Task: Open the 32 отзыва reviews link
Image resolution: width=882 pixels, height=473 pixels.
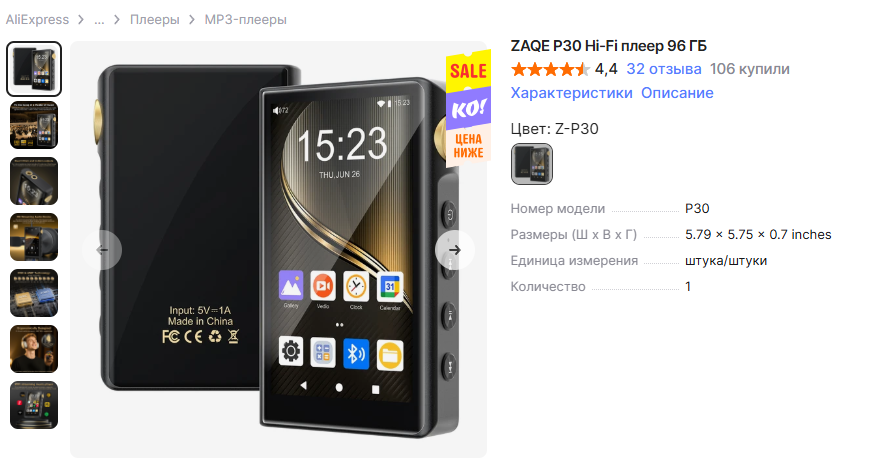Action: click(x=664, y=69)
